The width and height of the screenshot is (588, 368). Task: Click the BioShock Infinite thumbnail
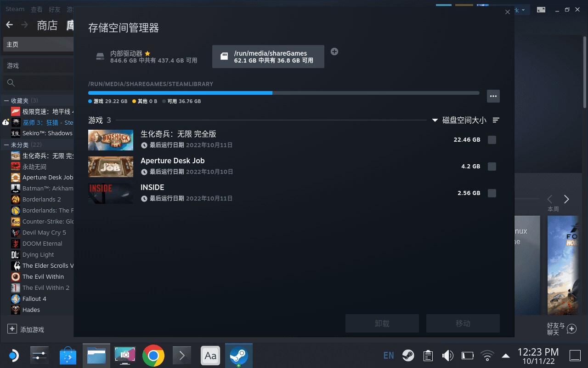point(111,140)
